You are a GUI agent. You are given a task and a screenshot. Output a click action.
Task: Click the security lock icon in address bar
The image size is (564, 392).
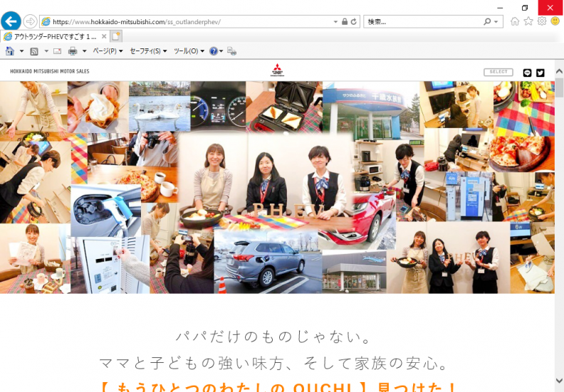click(345, 22)
